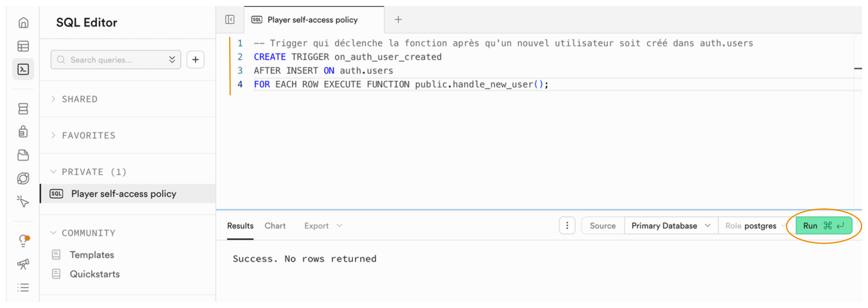Open the Storage icon in sidebar
Viewport: 868px width, 308px height.
tap(23, 155)
